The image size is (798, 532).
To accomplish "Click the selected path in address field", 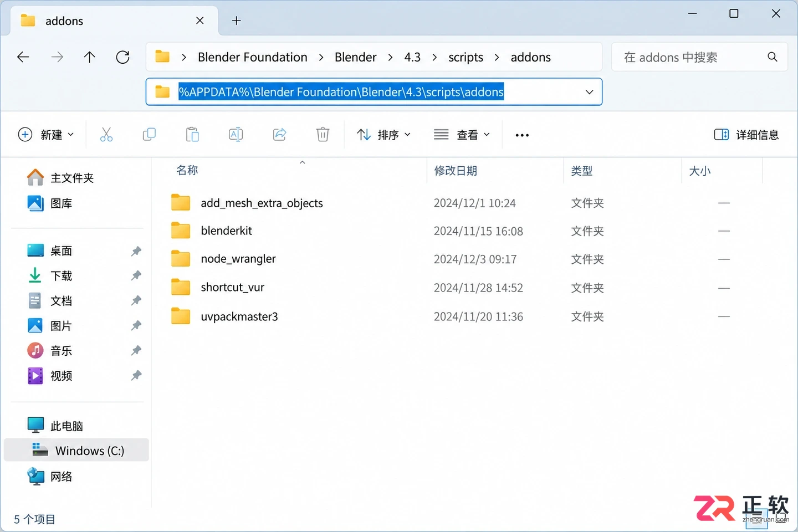I will (x=341, y=92).
